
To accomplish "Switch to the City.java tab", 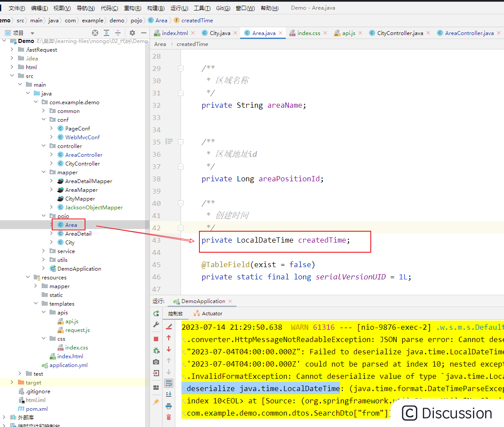I will (220, 33).
